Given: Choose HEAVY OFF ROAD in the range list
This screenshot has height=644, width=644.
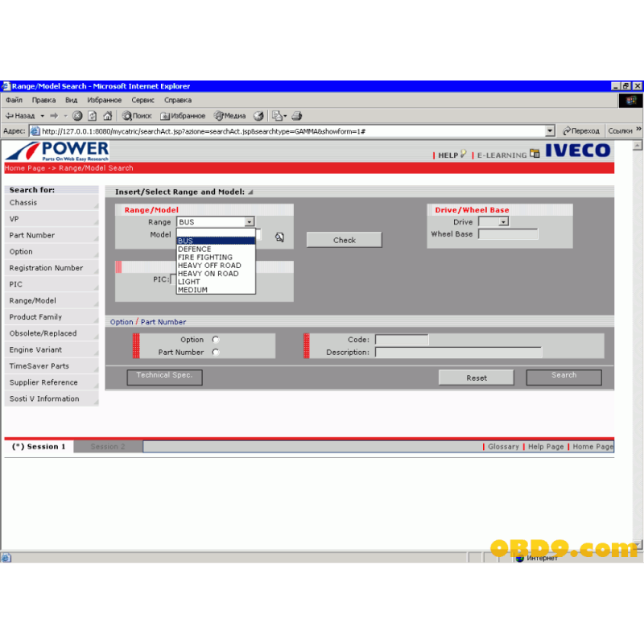Looking at the screenshot, I should point(216,266).
